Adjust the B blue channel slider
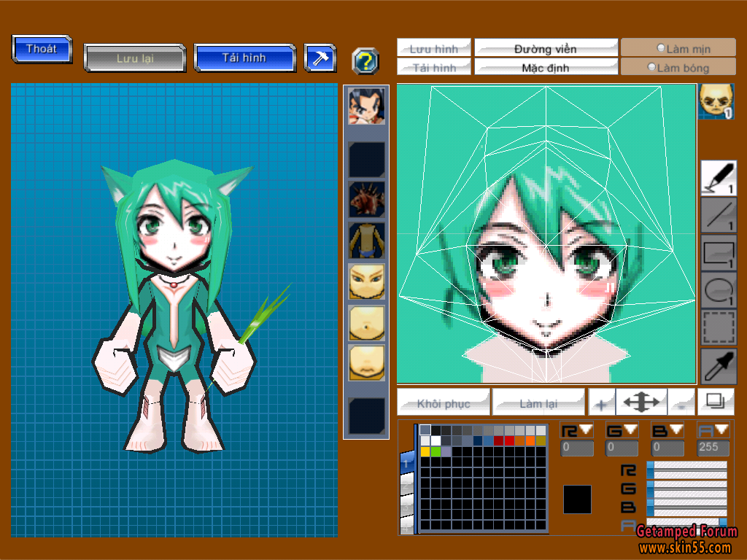Screen dimensions: 747x560 687,507
